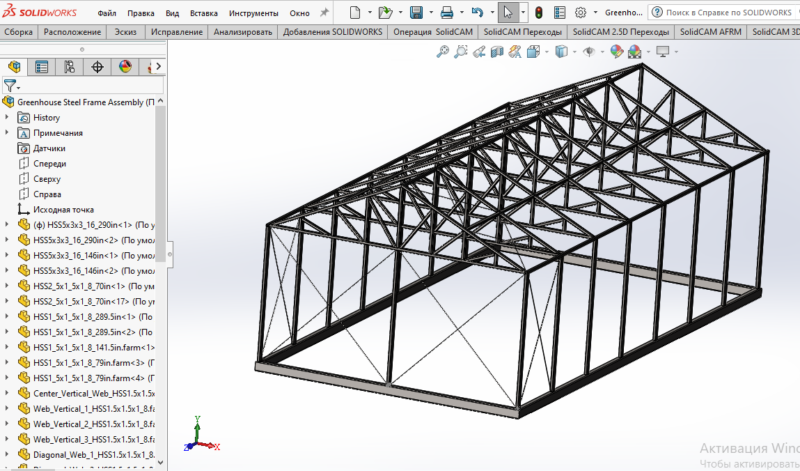Screen dimensions: 800x471
Task: Switch to the FeatureManager design tree tab
Action: click(14, 67)
